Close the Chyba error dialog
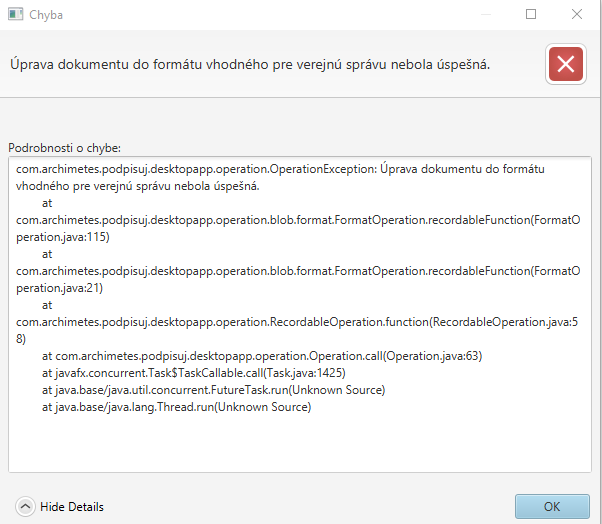Screen dimensions: 602x524 [578, 15]
